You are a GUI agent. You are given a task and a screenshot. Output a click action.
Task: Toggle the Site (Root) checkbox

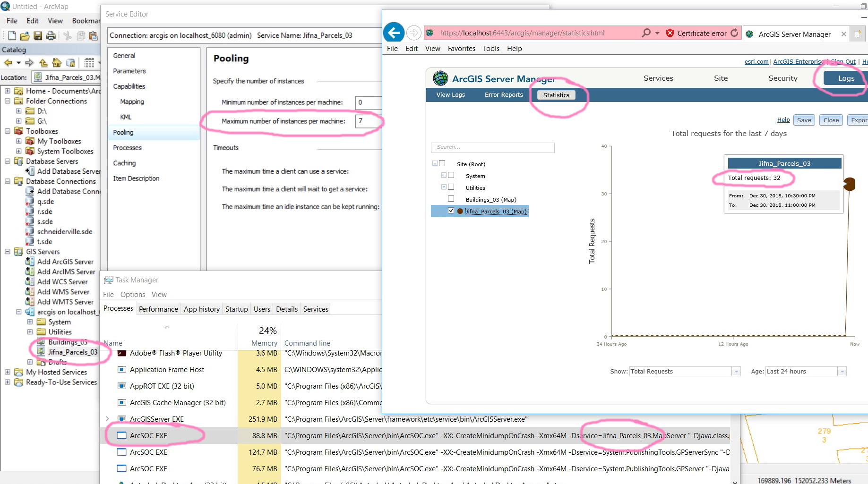point(442,163)
